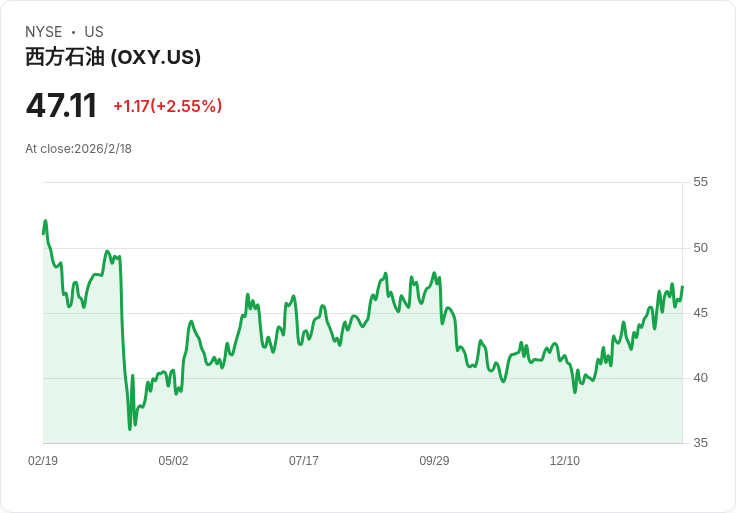Click the 02/19 date on the time axis
Screen dimensions: 736x513
pyautogui.click(x=43, y=461)
